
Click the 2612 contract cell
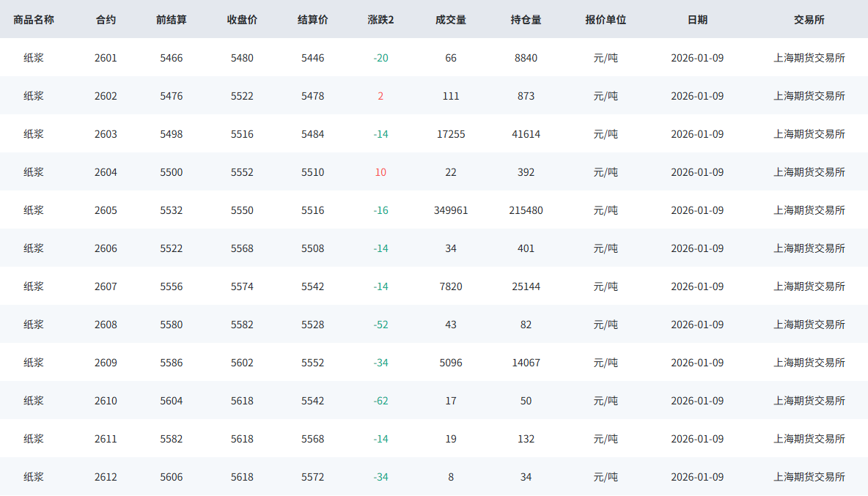pyautogui.click(x=106, y=477)
